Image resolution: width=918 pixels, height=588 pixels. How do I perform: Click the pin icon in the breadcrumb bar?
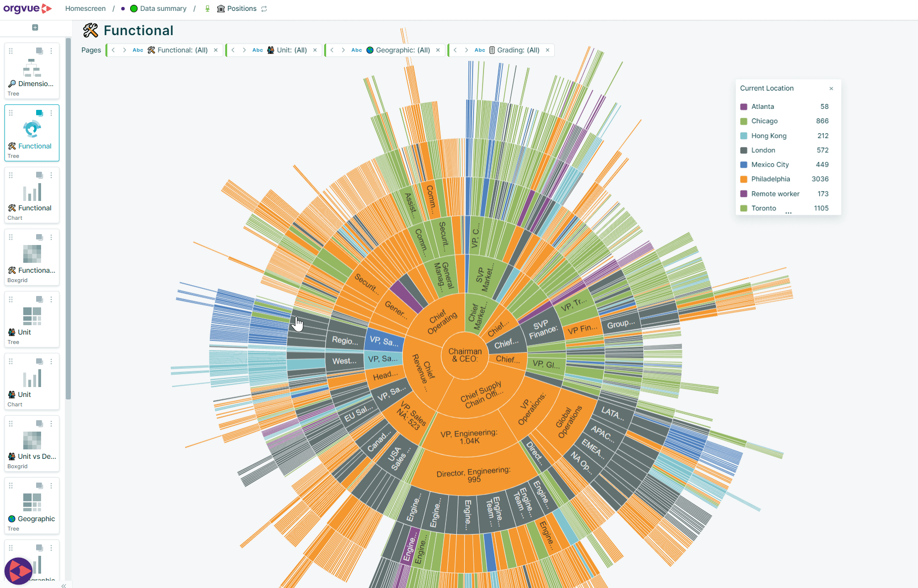click(207, 8)
